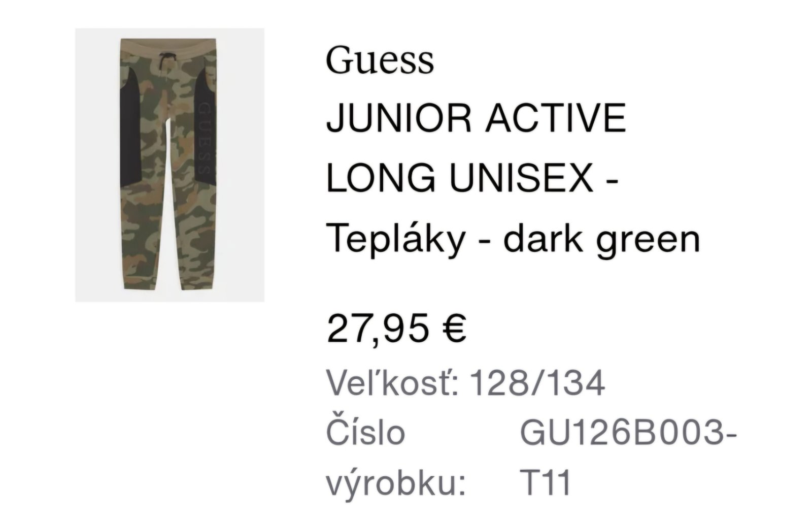Open the camo sweatpants product thumbnail

(x=170, y=165)
